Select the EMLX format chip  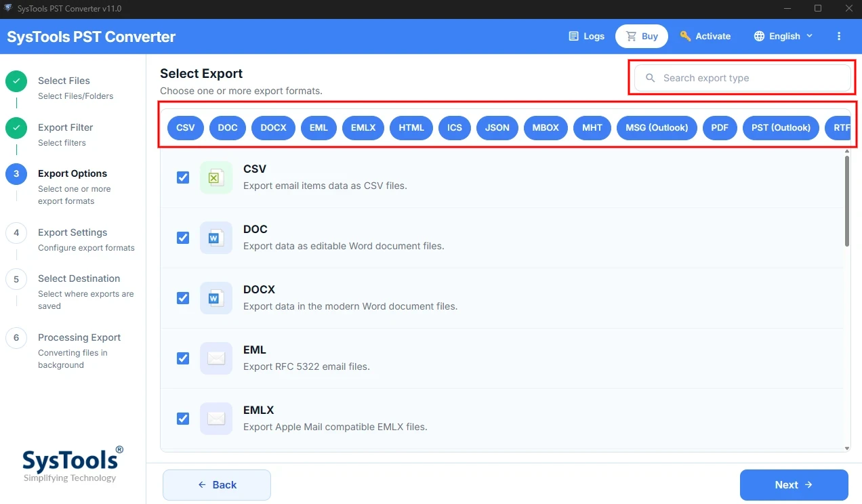[363, 127]
